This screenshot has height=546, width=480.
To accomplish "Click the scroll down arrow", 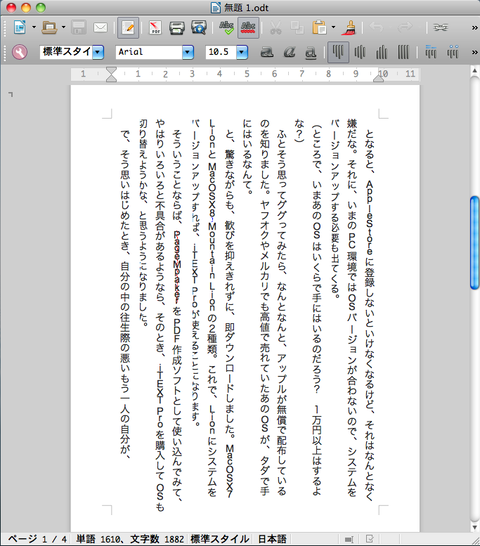I will (x=474, y=527).
